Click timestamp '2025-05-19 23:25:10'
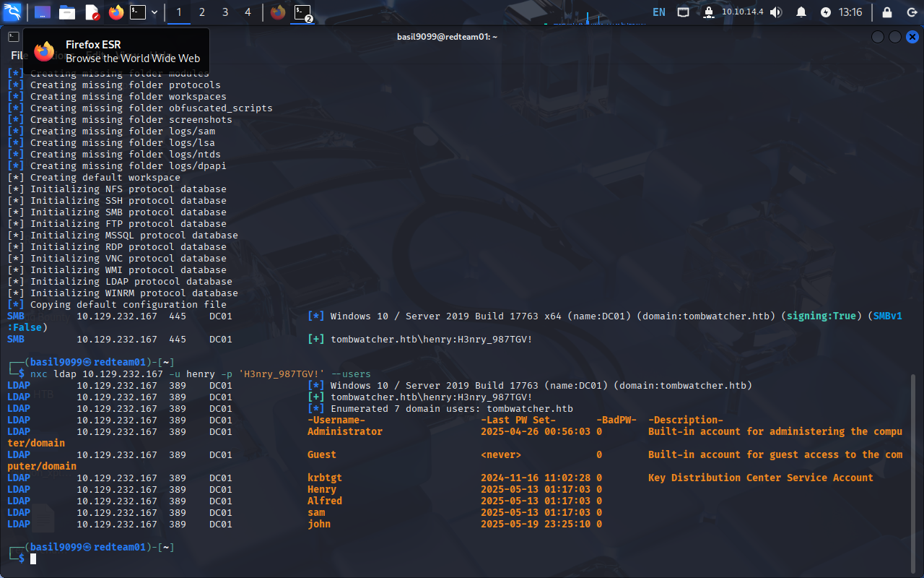Image resolution: width=924 pixels, height=578 pixels. click(536, 524)
